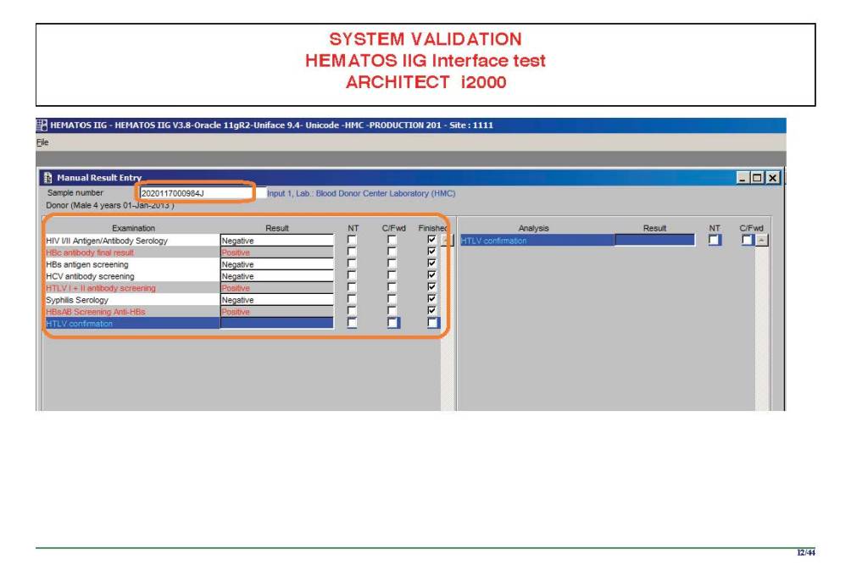The image size is (868, 588).
Task: Uncheck Finished checkbox for HCV antibody screening
Action: [432, 276]
